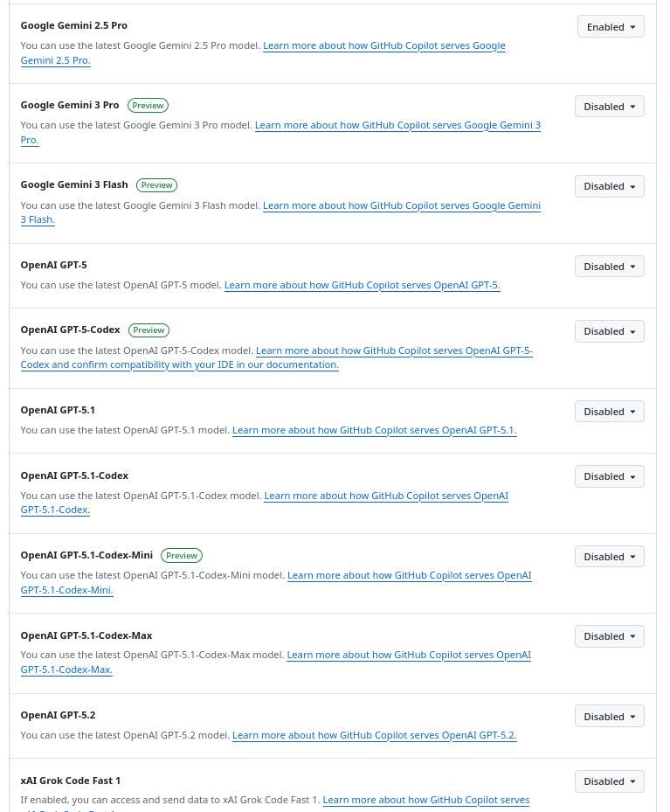The height and width of the screenshot is (812, 670).
Task: Expand OpenAI GPT-5.1 policy dropdown
Action: (x=609, y=412)
